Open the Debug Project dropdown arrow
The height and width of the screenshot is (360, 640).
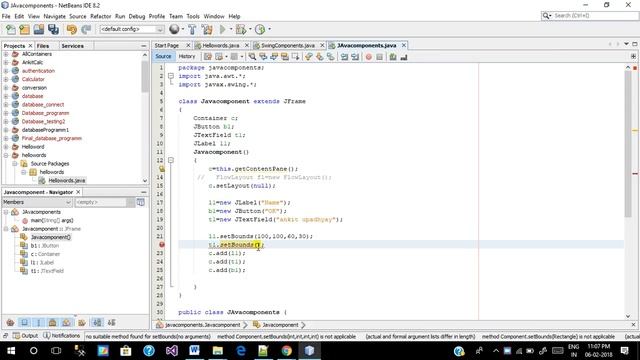click(x=250, y=29)
